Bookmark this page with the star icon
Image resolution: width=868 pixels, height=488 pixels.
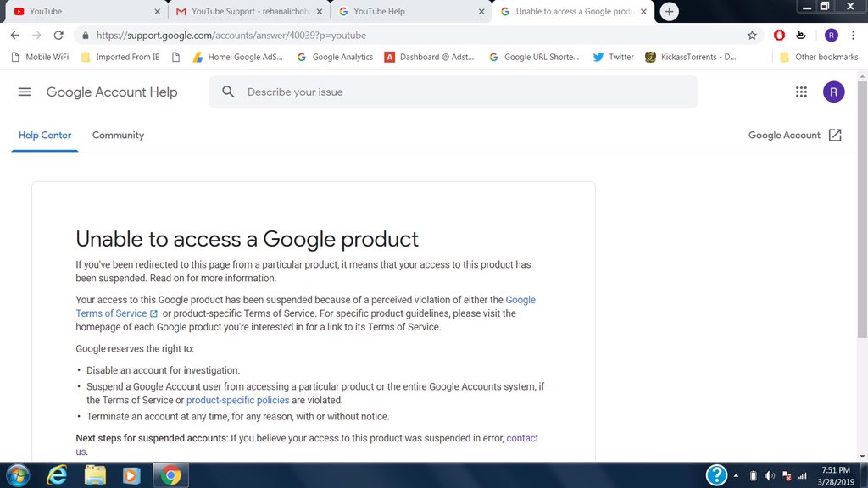pos(752,36)
